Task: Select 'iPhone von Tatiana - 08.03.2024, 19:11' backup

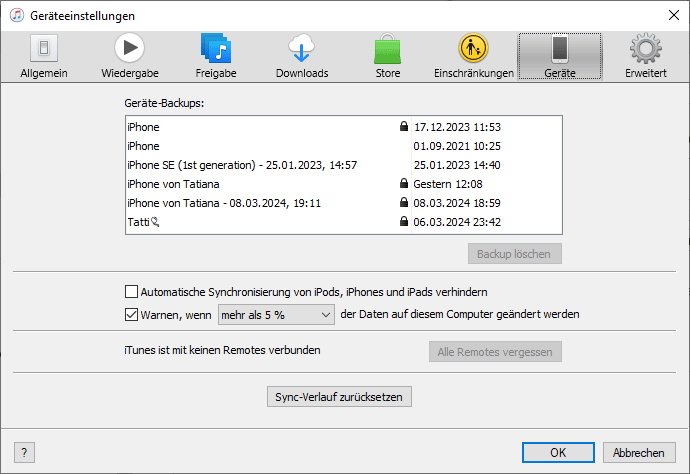Action: pos(344,202)
